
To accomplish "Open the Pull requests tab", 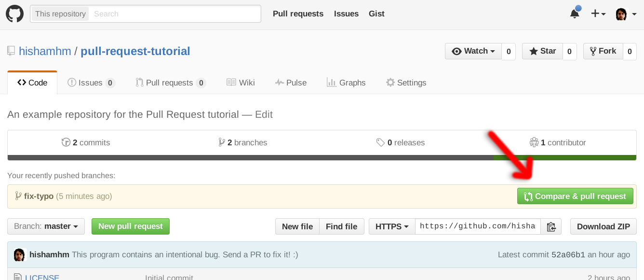I will coord(170,83).
